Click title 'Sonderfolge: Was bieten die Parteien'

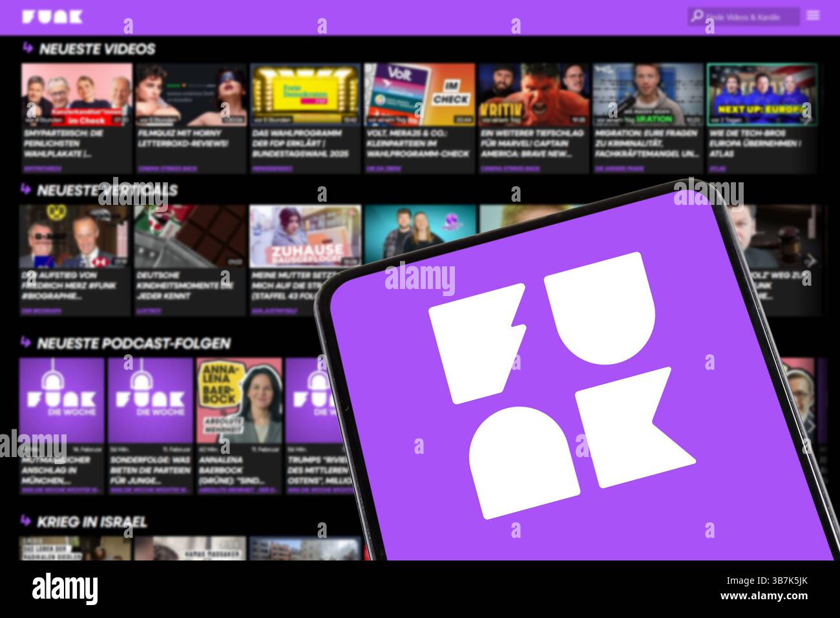tap(151, 470)
